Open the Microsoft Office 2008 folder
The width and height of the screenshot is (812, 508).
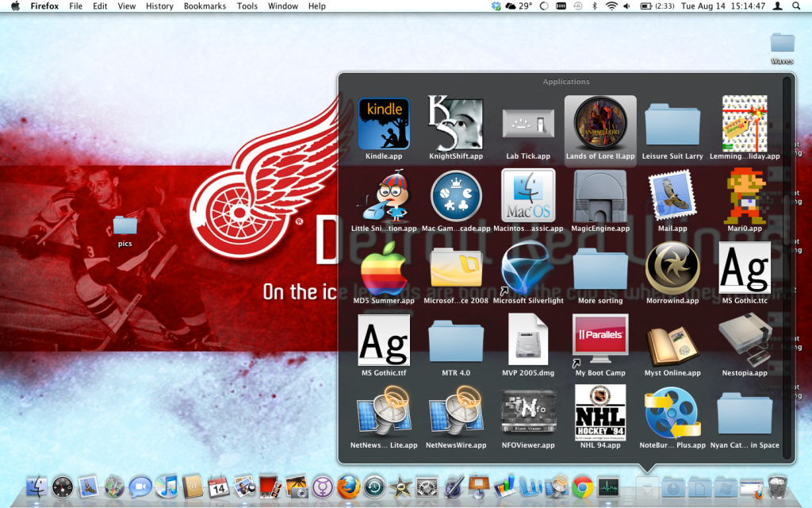point(456,268)
